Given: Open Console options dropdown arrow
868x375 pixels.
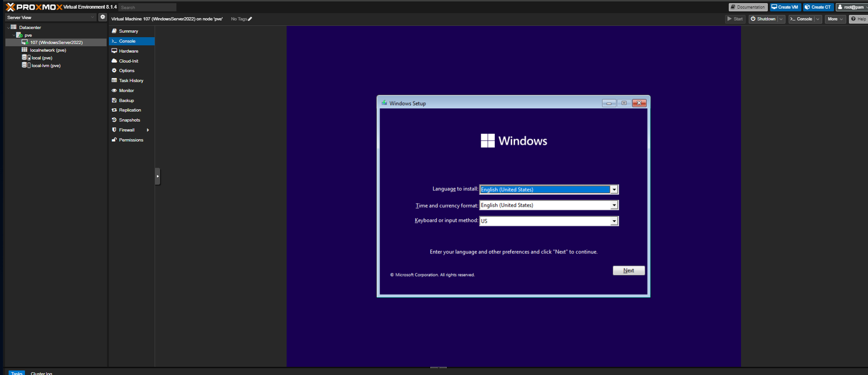Looking at the screenshot, I should point(818,19).
